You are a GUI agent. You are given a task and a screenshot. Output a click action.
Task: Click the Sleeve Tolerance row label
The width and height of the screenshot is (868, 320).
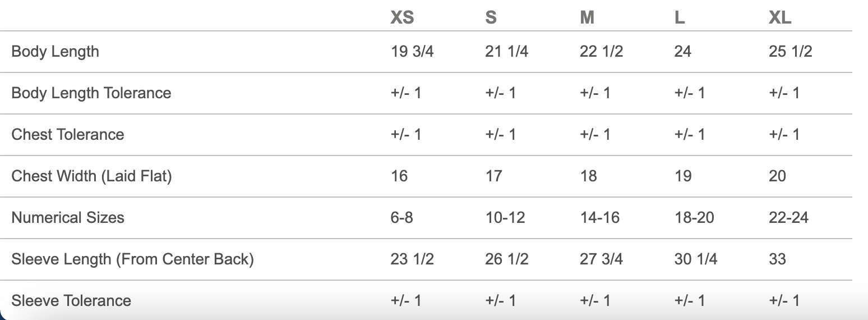[x=71, y=300]
